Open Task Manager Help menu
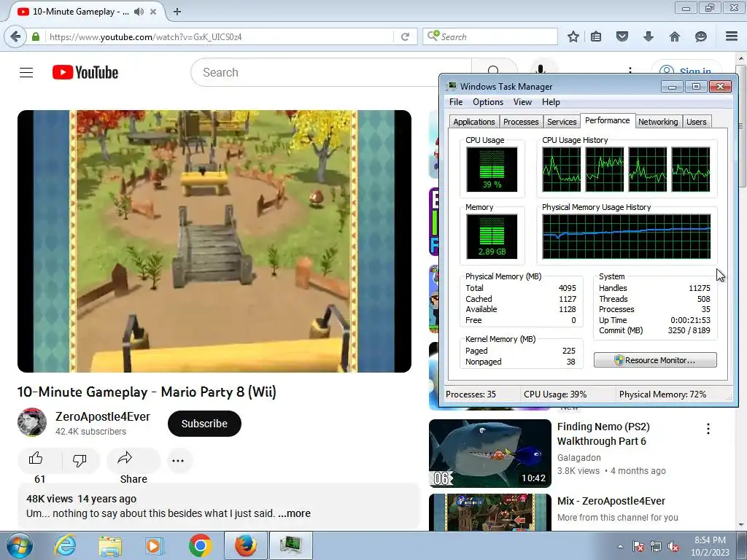 coord(551,102)
